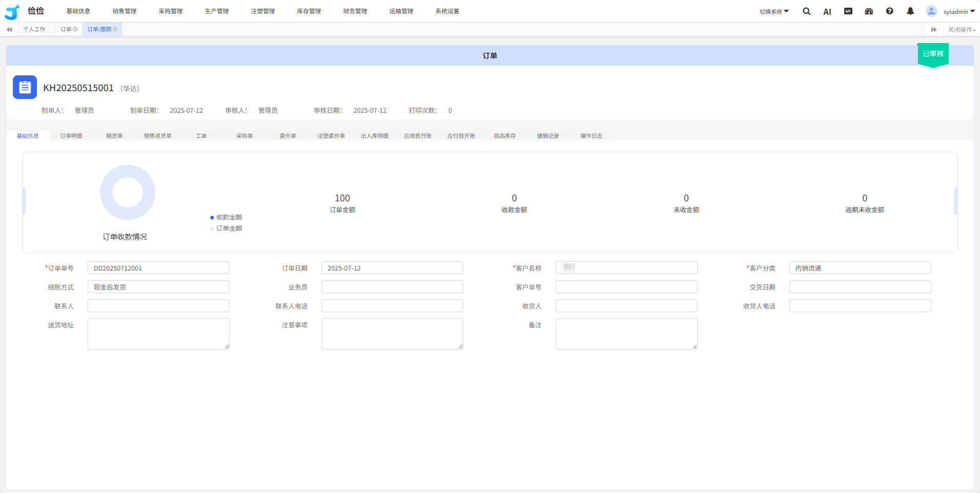Expand the 切换系统 dropdown
Image resolution: width=980 pixels, height=493 pixels.
click(x=774, y=12)
